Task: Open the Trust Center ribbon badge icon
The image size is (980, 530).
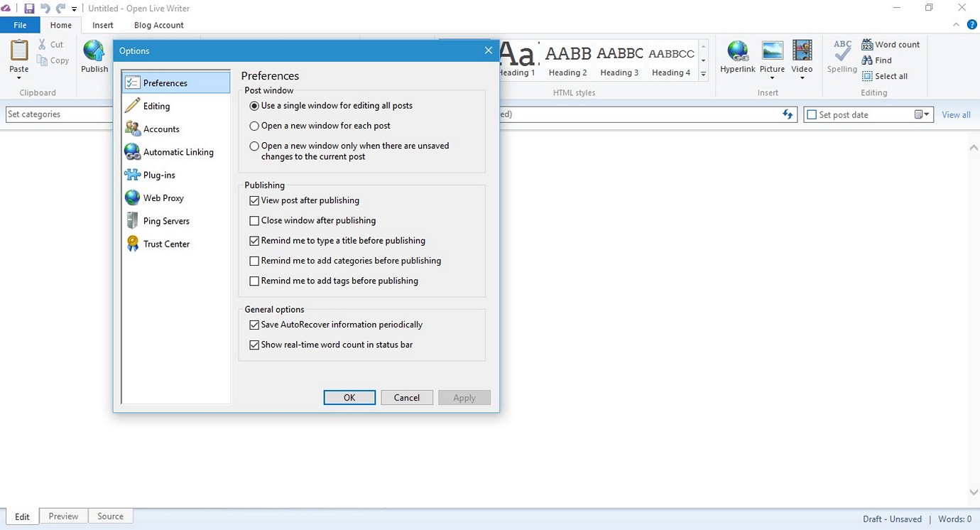Action: [132, 244]
